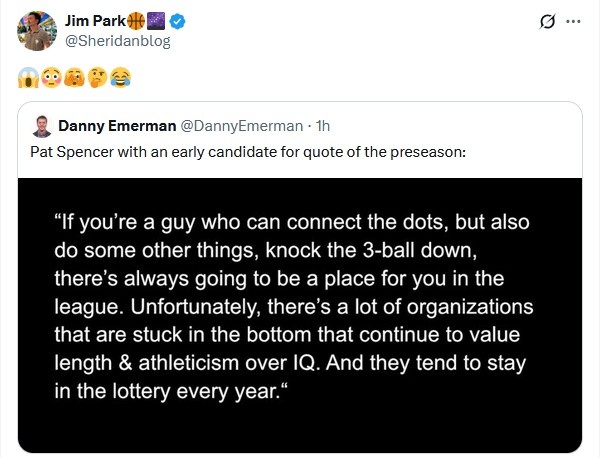Click Danny Emerman's small avatar
This screenshot has height=457, width=604.
(42, 126)
